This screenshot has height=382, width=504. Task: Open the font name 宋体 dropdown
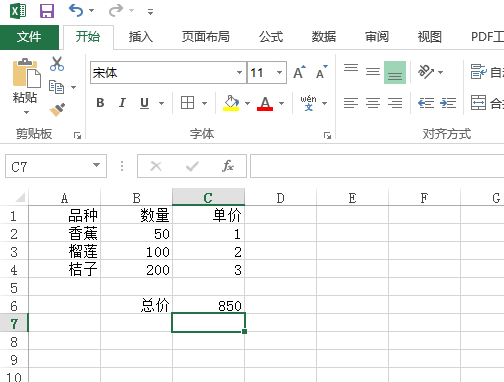239,72
